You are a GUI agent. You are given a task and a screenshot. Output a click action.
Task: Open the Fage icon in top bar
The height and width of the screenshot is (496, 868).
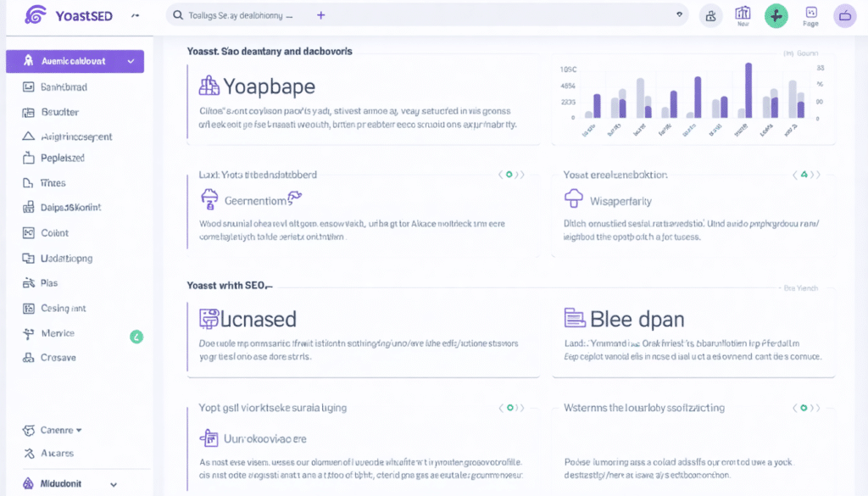[x=811, y=16]
